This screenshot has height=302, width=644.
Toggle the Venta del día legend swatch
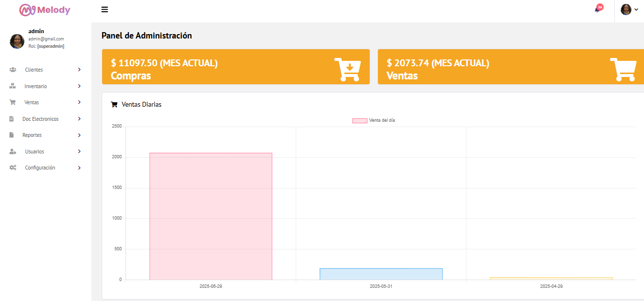tap(359, 120)
